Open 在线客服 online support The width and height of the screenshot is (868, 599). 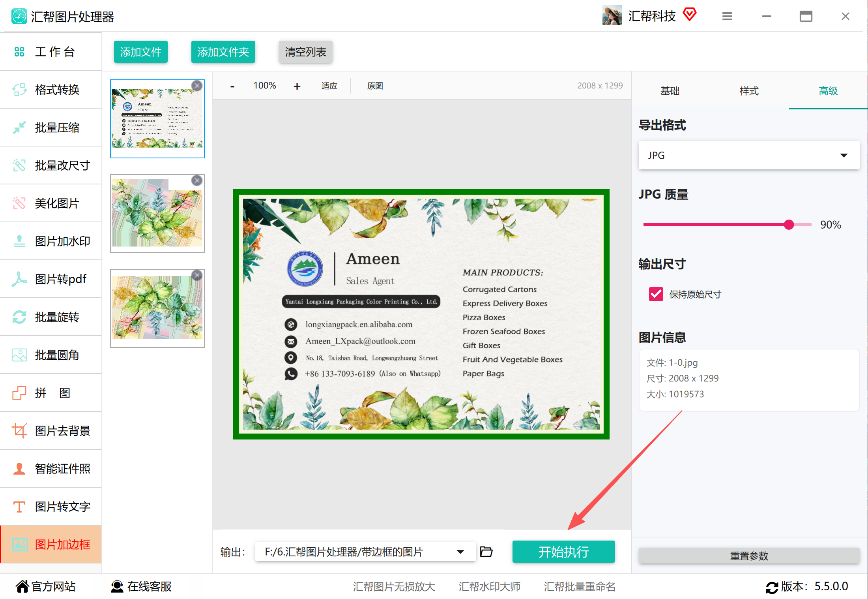[141, 586]
